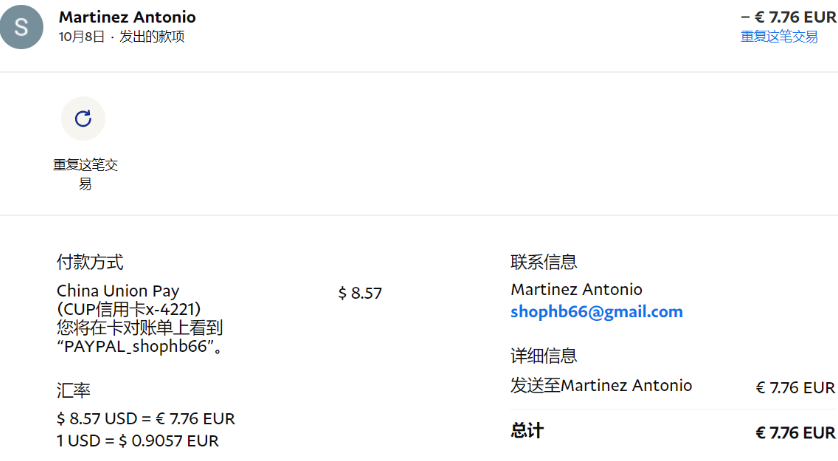Click the $ 8.57 payment amount
The image size is (838, 461).
point(360,293)
